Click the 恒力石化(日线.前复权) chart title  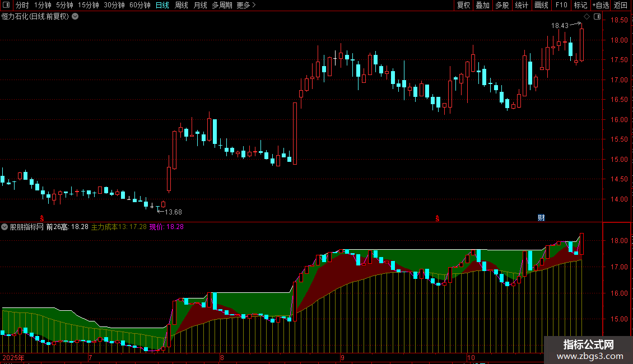point(35,16)
